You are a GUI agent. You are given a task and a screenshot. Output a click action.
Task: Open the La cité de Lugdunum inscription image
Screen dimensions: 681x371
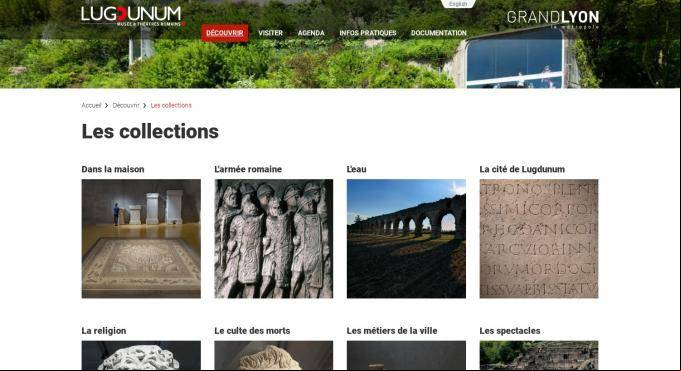[x=539, y=238]
